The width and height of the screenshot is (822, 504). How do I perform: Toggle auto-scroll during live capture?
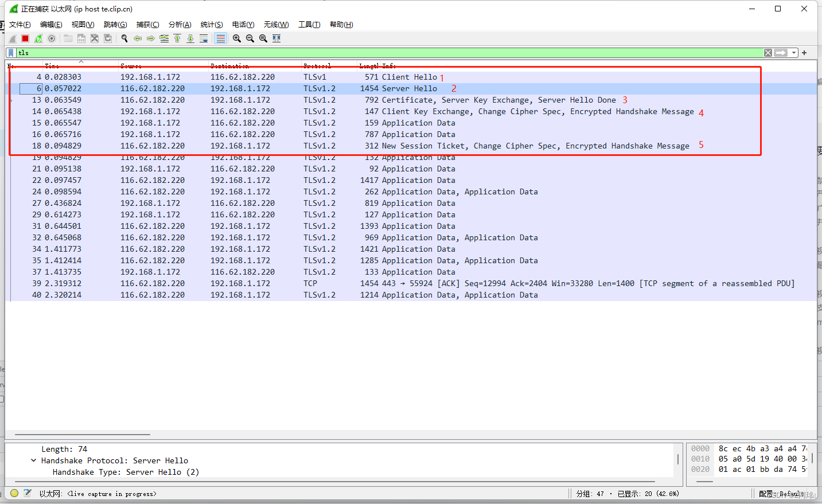pos(204,38)
